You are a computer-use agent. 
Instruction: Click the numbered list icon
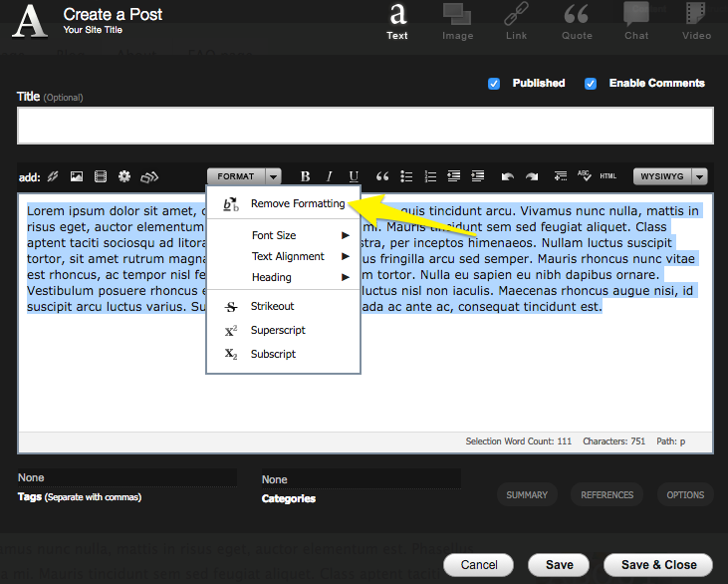coord(430,176)
